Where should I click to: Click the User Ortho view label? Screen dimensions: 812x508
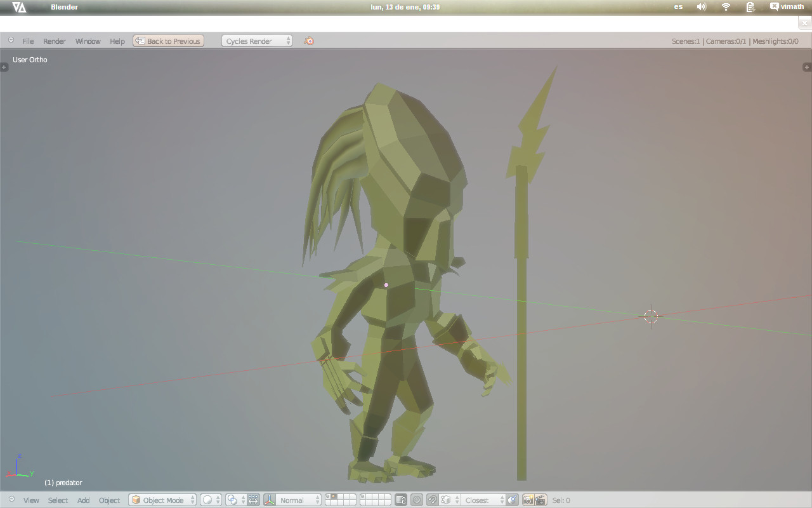30,60
